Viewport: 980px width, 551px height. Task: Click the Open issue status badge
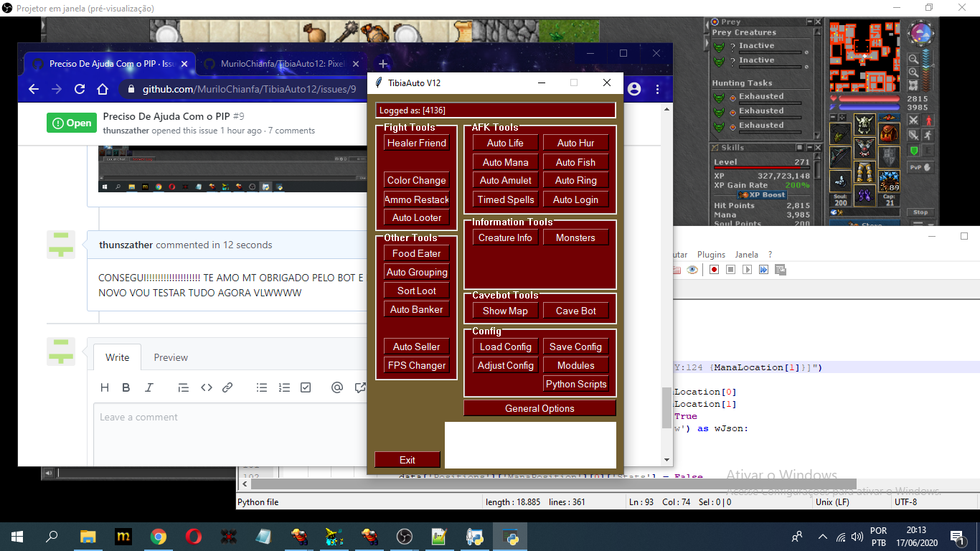pyautogui.click(x=72, y=123)
